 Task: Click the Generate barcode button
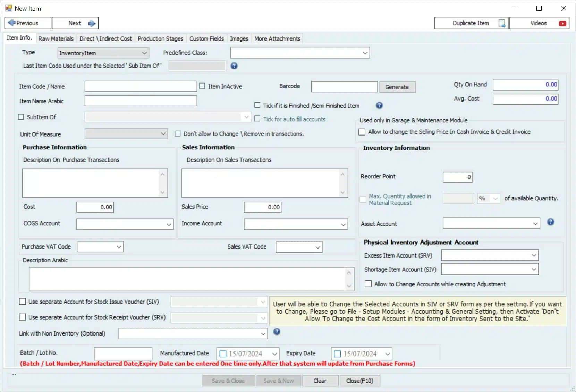click(x=397, y=87)
